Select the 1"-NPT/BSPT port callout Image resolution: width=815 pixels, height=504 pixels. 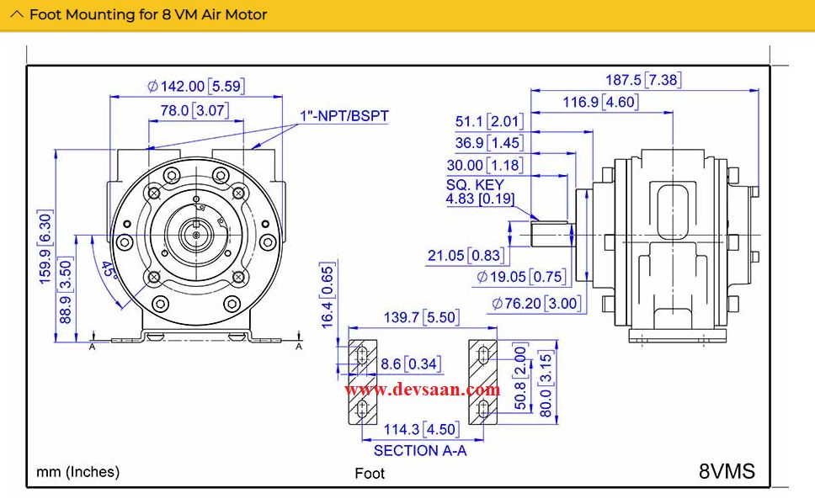pos(343,117)
